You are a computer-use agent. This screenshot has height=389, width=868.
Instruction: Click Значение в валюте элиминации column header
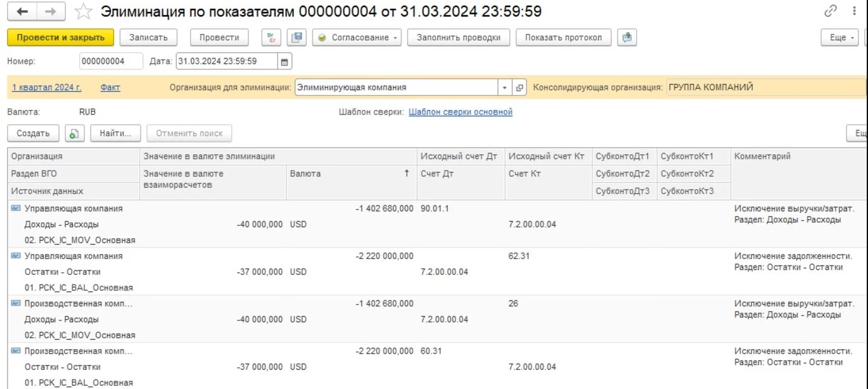(278, 156)
